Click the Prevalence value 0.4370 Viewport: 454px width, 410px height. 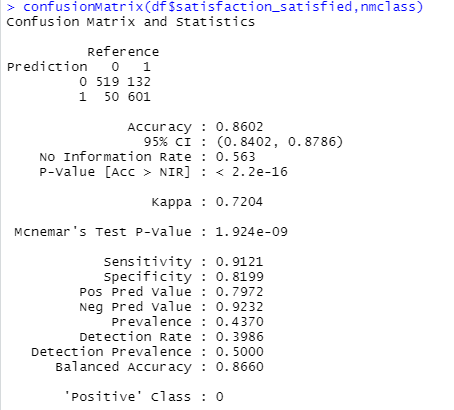click(x=239, y=322)
